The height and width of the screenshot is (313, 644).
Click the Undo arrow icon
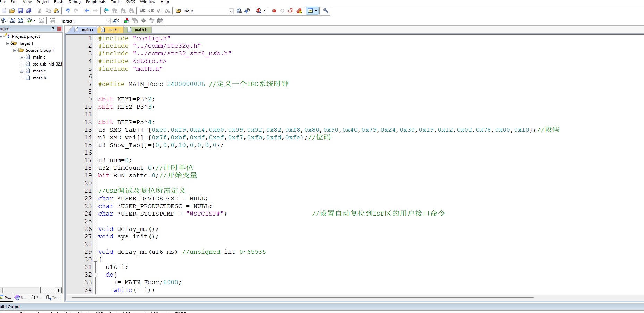[x=68, y=11]
